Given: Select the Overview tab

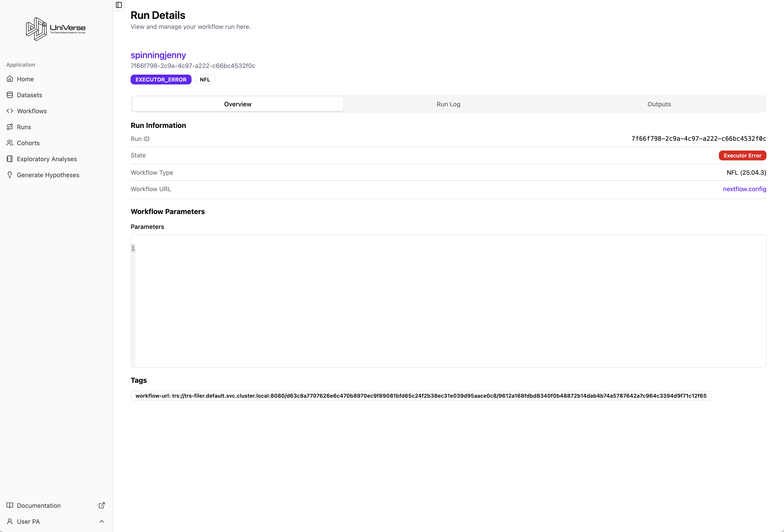Looking at the screenshot, I should 237,104.
